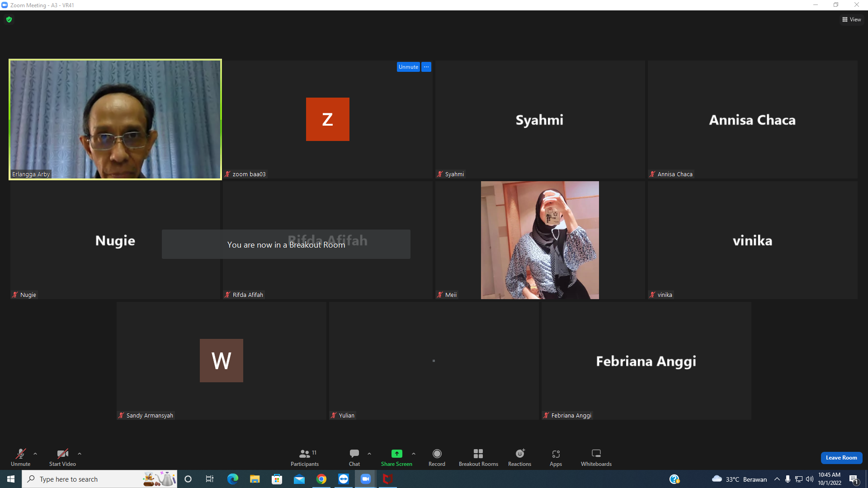
Task: Click the Rifda Afifah name label
Action: point(248,295)
